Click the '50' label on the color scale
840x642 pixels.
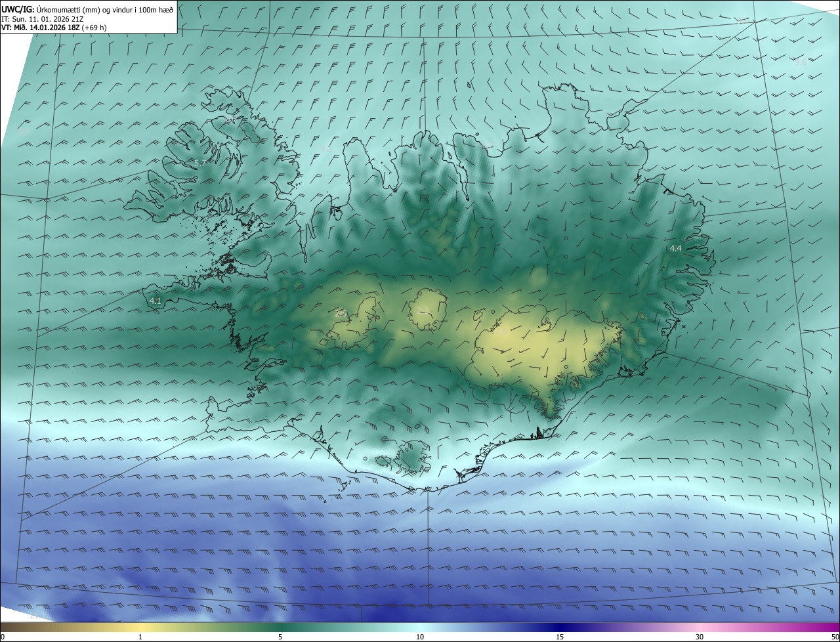point(835,637)
